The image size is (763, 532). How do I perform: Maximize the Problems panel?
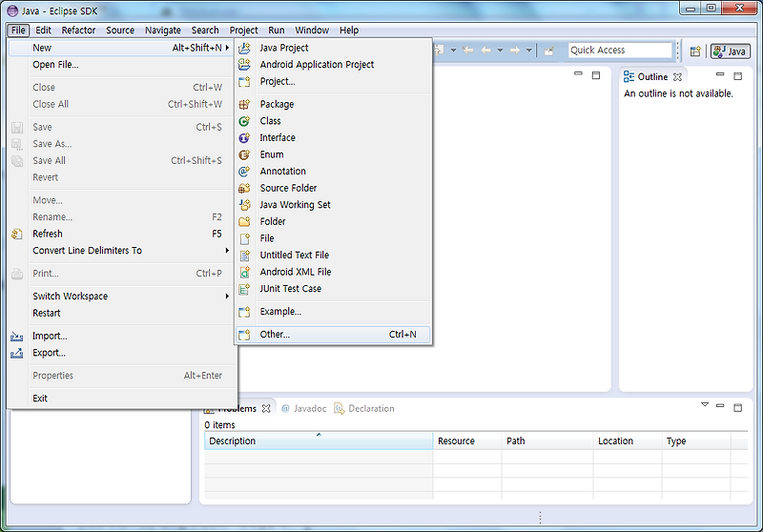click(737, 407)
